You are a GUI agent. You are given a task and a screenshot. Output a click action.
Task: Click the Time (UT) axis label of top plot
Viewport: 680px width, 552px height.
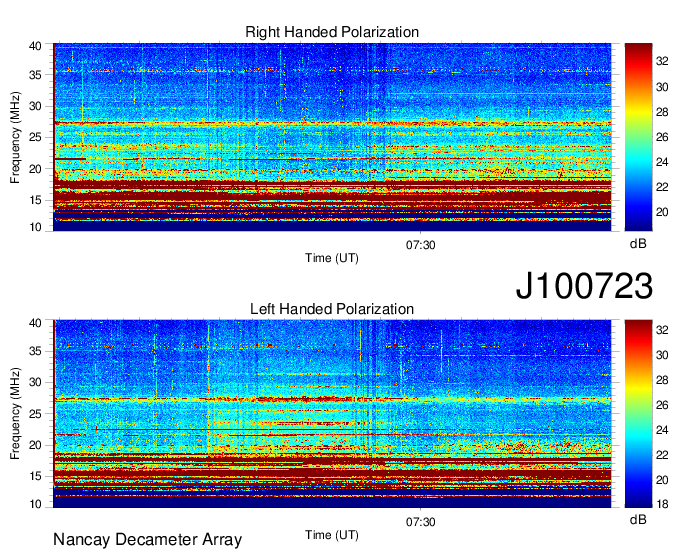(x=332, y=258)
